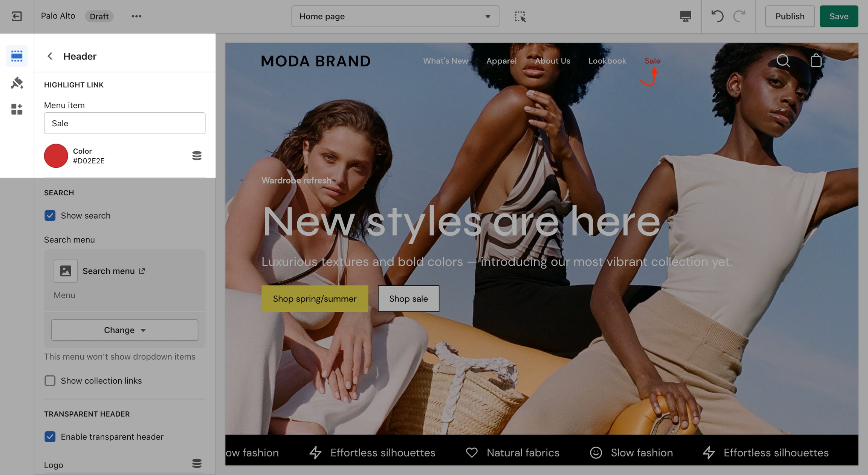Disable Enable transparent header checkbox
Viewport: 868px width, 475px height.
[x=50, y=437]
